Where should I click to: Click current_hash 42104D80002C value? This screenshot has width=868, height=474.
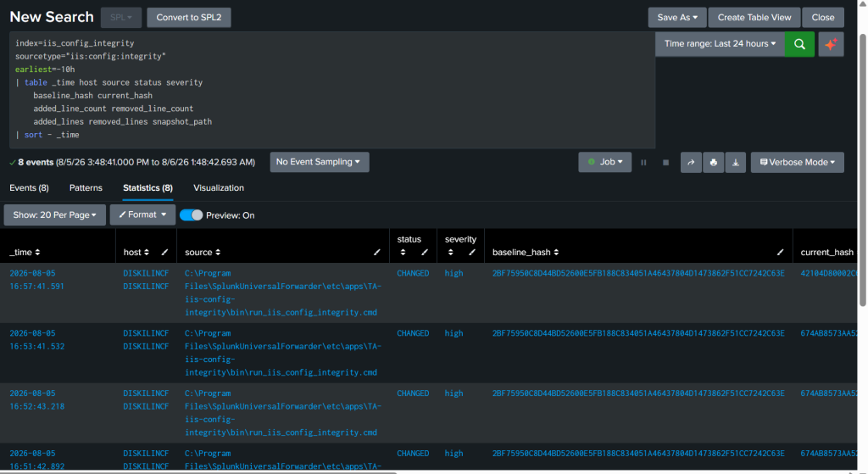[x=828, y=273]
